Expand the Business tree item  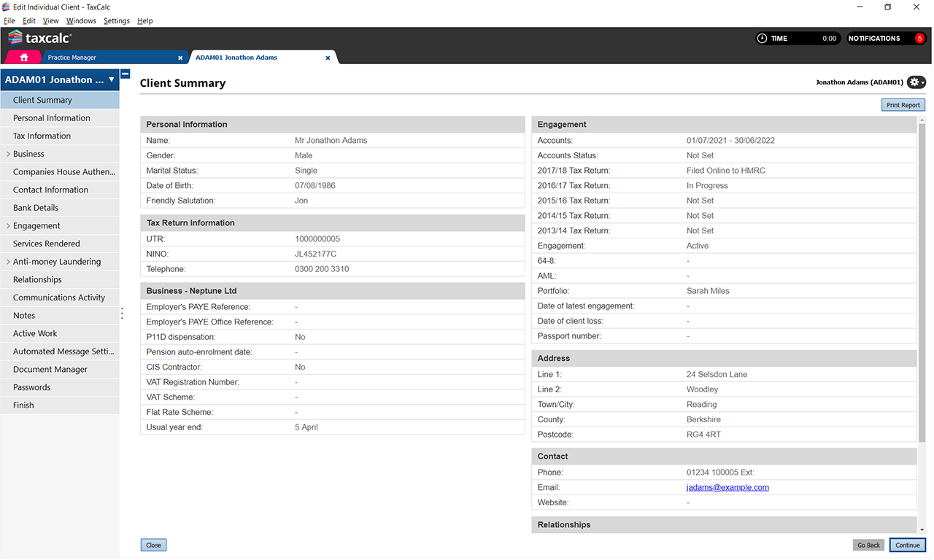pyautogui.click(x=8, y=154)
